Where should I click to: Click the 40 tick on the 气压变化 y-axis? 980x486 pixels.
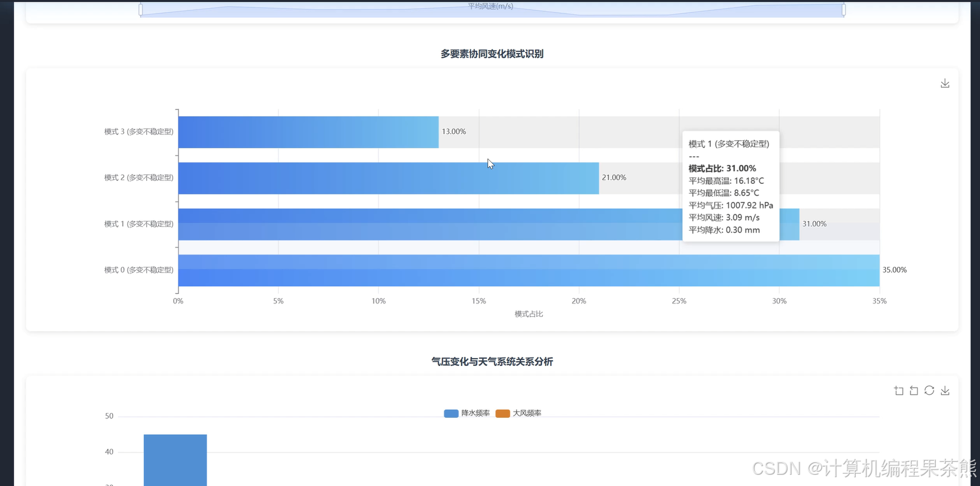(x=109, y=452)
